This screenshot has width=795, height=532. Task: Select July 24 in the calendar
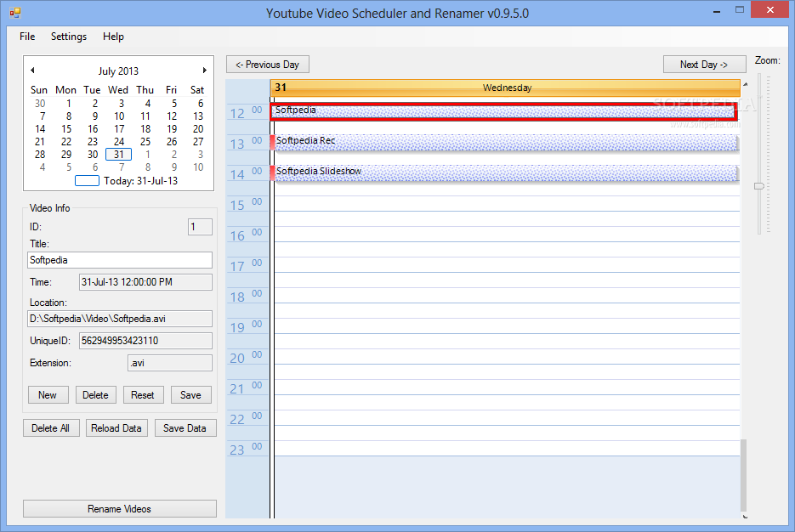tap(119, 142)
